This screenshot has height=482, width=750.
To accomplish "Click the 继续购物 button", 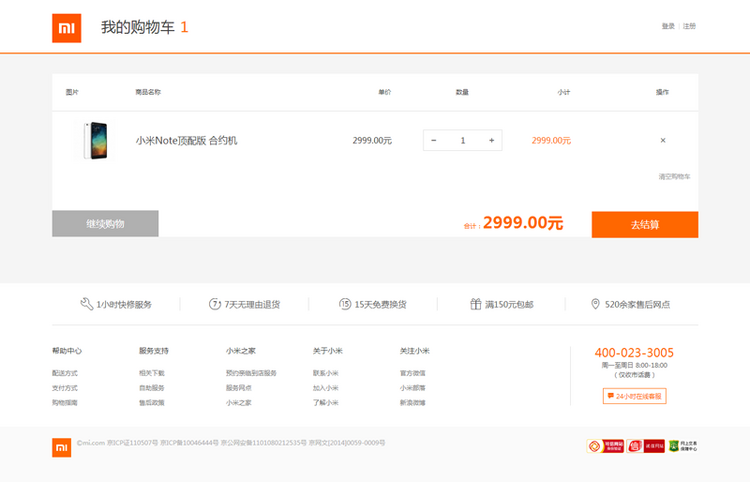I will [105, 223].
